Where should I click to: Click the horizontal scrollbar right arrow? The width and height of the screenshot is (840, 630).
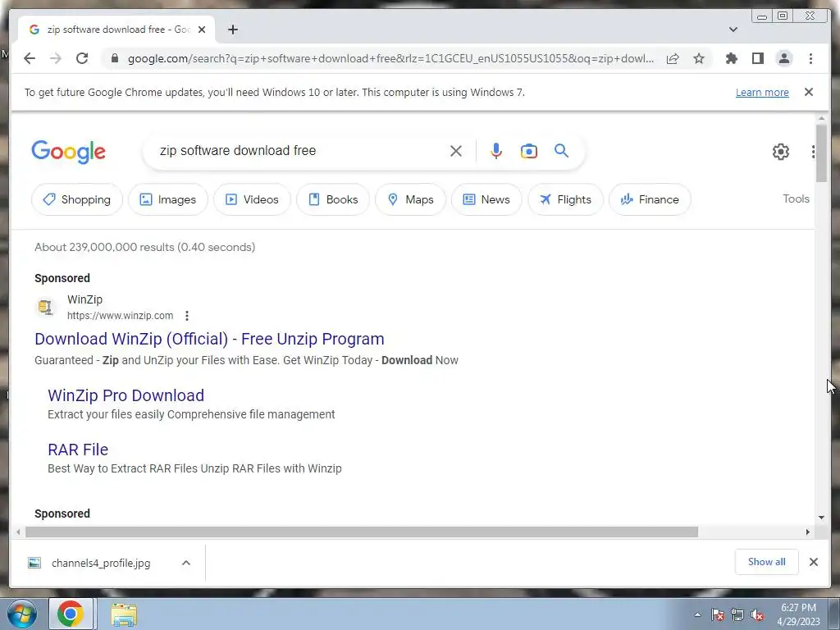pos(808,532)
